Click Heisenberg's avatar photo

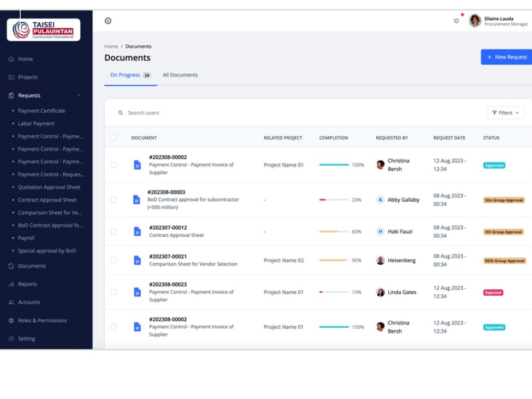pos(380,261)
